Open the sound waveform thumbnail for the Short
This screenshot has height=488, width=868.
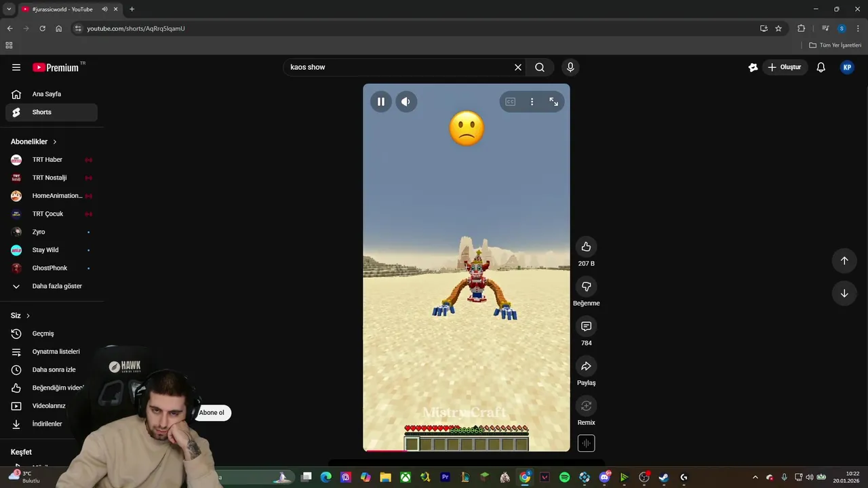(x=587, y=443)
